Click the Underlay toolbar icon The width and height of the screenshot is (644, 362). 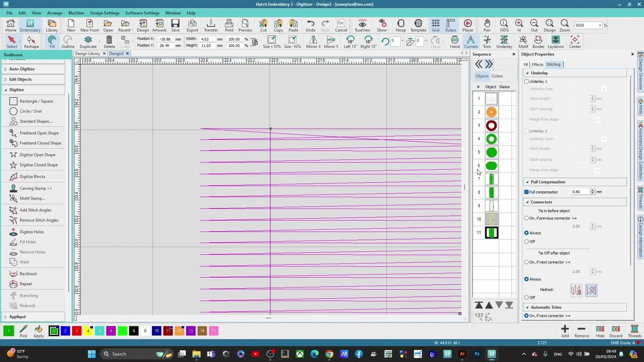(x=504, y=42)
